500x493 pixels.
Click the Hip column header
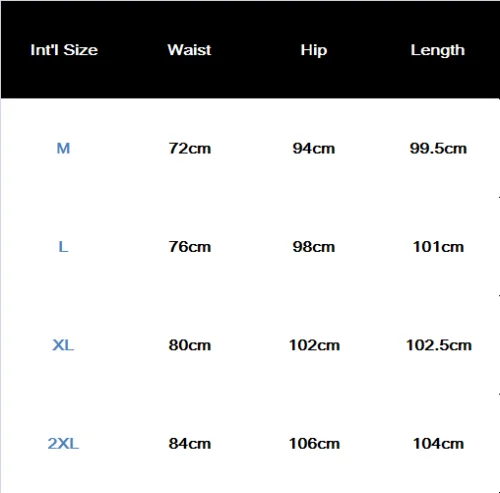coord(314,50)
